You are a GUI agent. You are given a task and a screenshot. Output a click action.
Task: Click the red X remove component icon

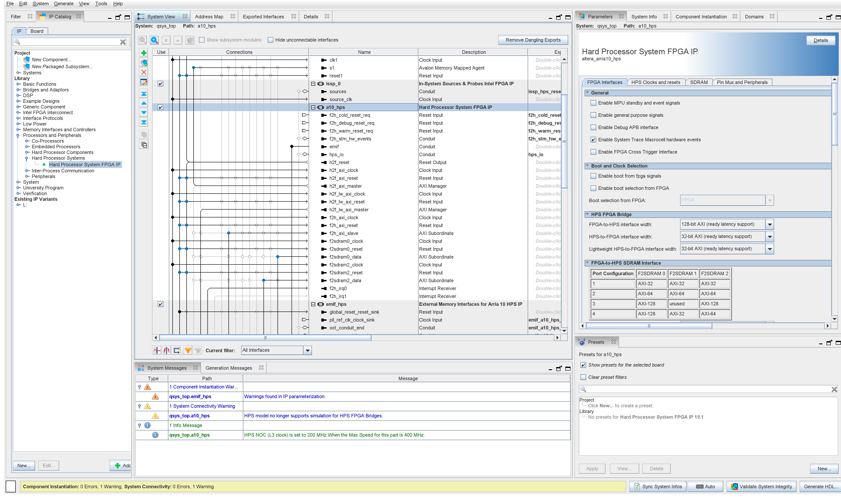(x=144, y=72)
